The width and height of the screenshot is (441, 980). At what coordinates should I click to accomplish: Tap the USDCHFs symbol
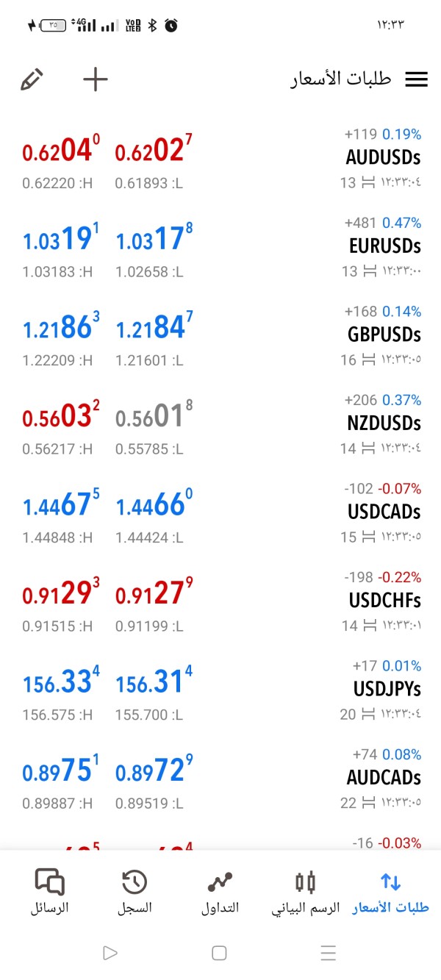(384, 601)
